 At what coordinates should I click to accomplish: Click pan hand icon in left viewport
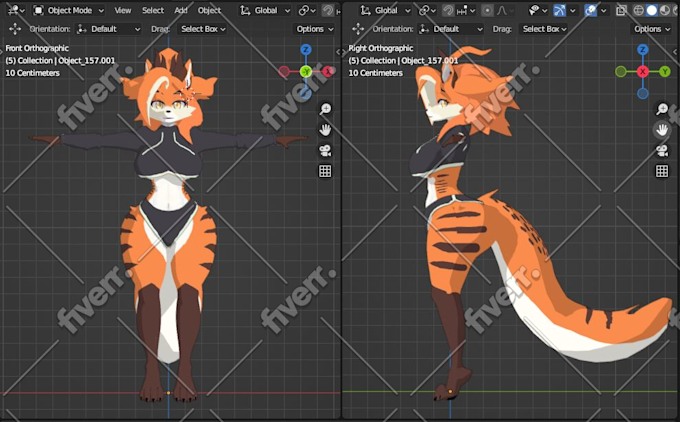click(325, 129)
